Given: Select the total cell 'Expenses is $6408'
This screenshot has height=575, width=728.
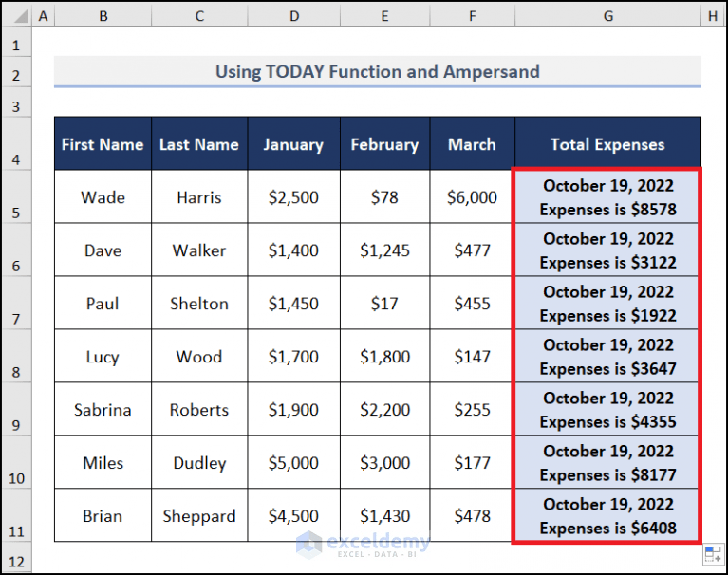Looking at the screenshot, I should [x=607, y=515].
